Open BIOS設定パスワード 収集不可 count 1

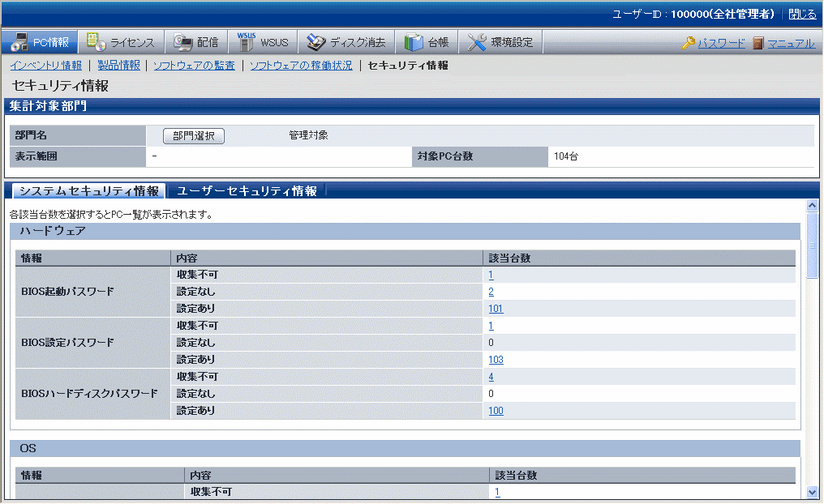[491, 326]
